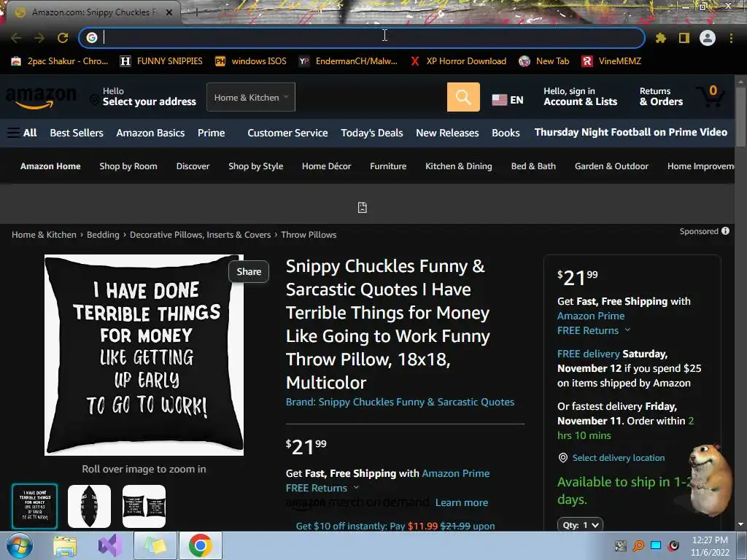Open the Chrome three-dot menu
This screenshot has height=560, width=747.
pos(731,38)
